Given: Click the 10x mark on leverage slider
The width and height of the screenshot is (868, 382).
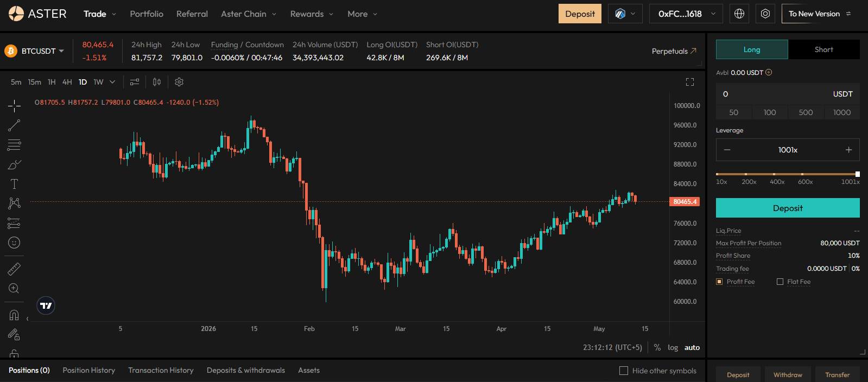Looking at the screenshot, I should (x=718, y=174).
